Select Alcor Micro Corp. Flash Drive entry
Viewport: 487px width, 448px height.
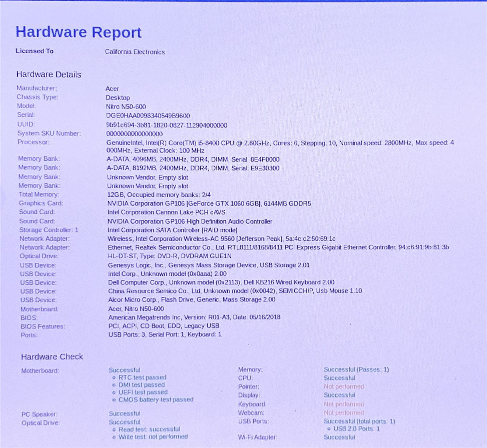pos(192,299)
